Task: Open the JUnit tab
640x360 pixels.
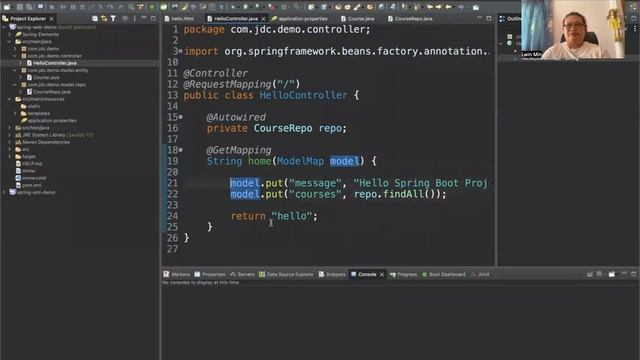Action: pyautogui.click(x=480, y=274)
